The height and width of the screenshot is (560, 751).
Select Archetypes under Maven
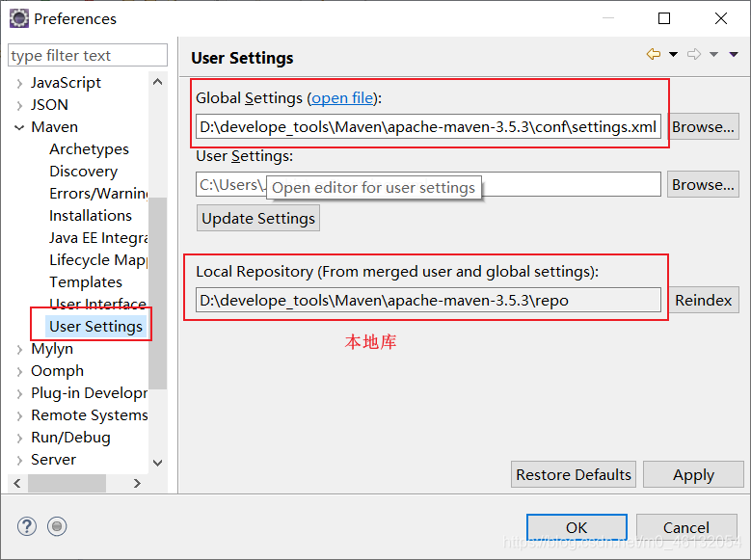(89, 149)
